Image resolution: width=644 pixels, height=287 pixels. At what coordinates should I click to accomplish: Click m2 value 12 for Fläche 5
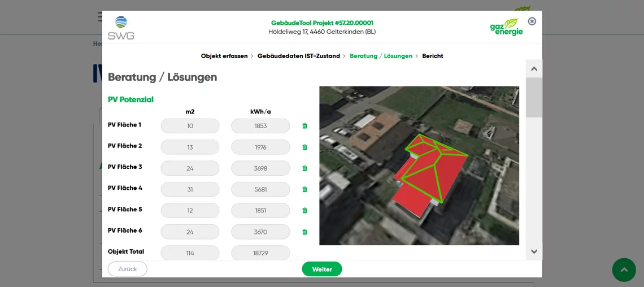click(190, 210)
